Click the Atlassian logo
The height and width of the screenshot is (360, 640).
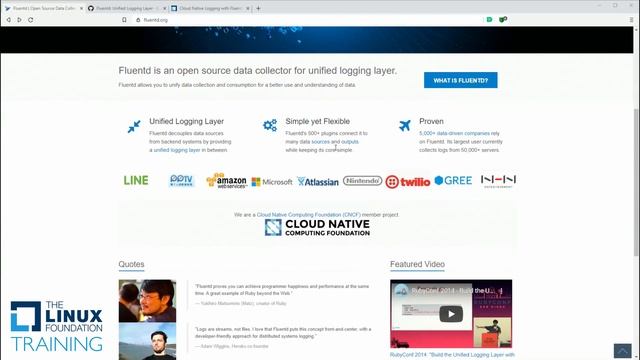tap(318, 182)
